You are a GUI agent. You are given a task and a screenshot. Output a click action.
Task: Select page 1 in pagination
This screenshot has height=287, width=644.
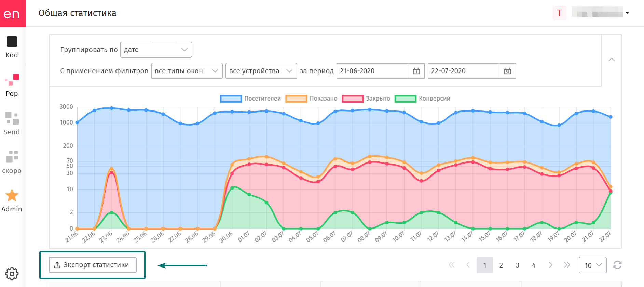tap(485, 265)
